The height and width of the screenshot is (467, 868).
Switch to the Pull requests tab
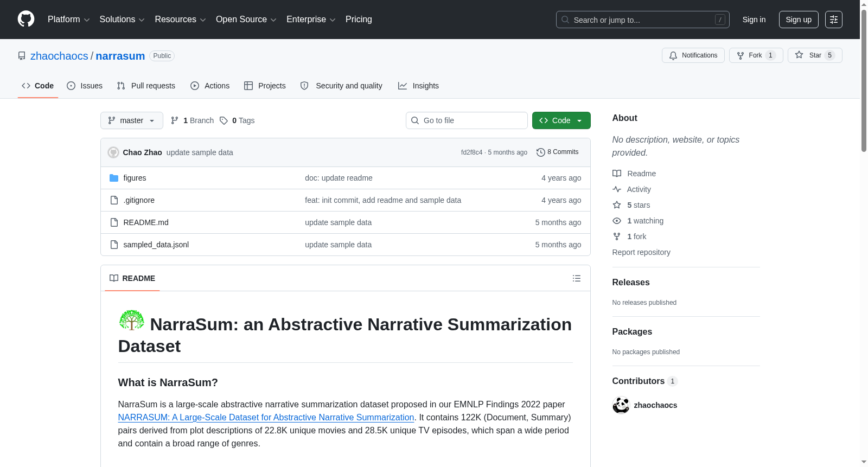coord(146,86)
